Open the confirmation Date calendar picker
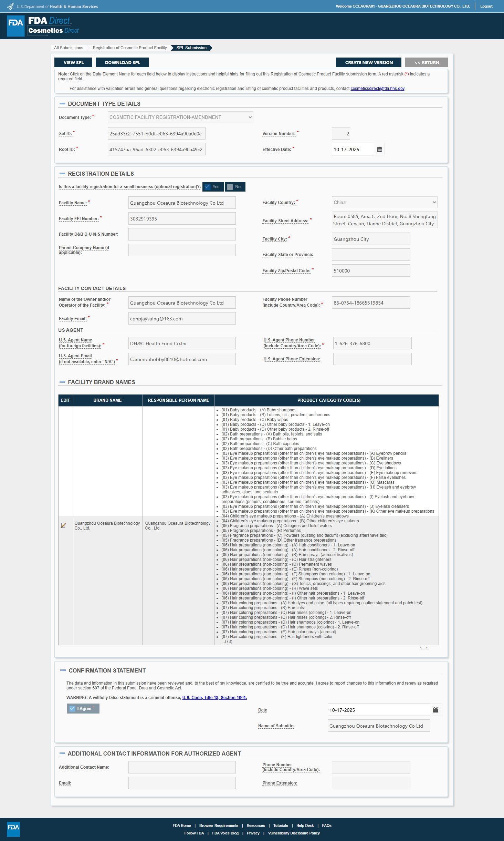Image resolution: width=504 pixels, height=841 pixels. 435,710
